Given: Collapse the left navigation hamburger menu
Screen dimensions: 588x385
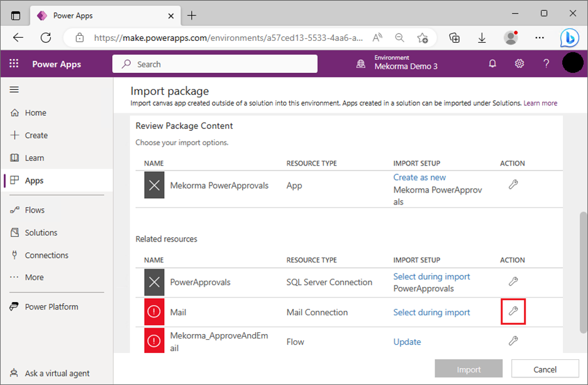Looking at the screenshot, I should coord(14,90).
